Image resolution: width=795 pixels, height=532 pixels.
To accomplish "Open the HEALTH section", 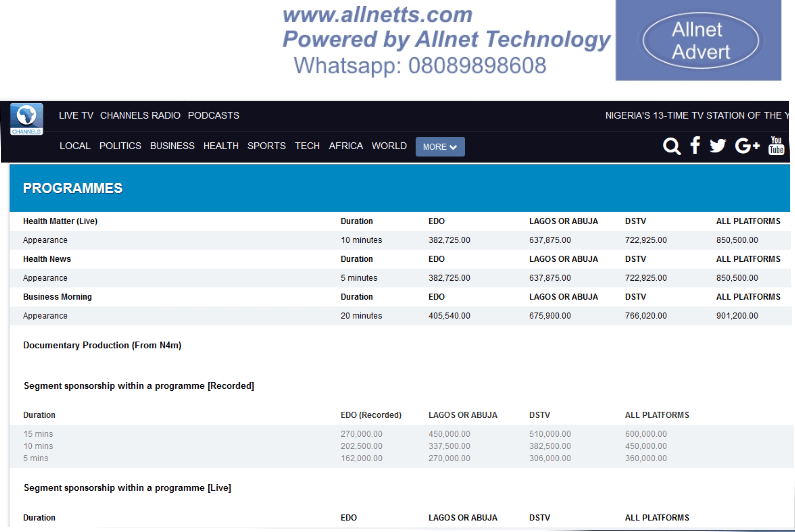I will tap(221, 146).
